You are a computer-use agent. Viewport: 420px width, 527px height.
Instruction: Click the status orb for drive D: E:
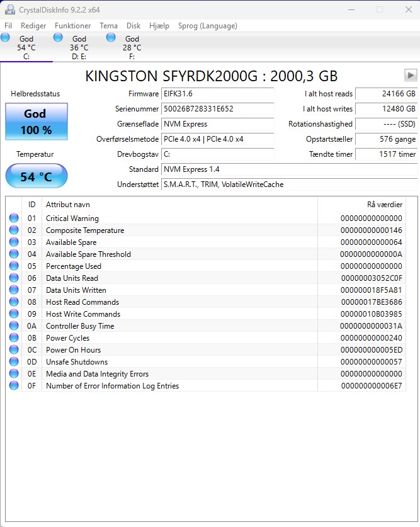pyautogui.click(x=58, y=37)
